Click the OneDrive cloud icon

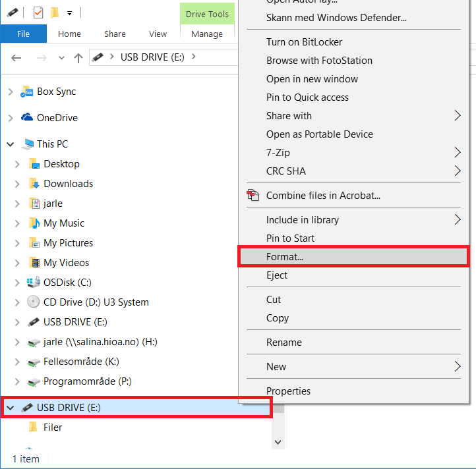[27, 117]
